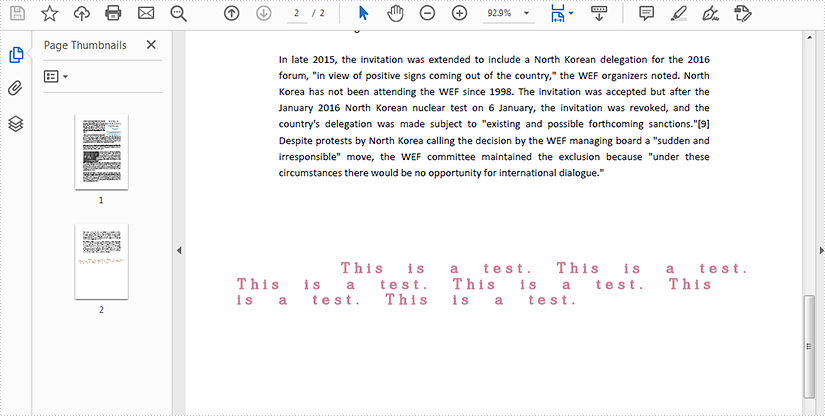Activate the Hand pan tool

point(395,13)
